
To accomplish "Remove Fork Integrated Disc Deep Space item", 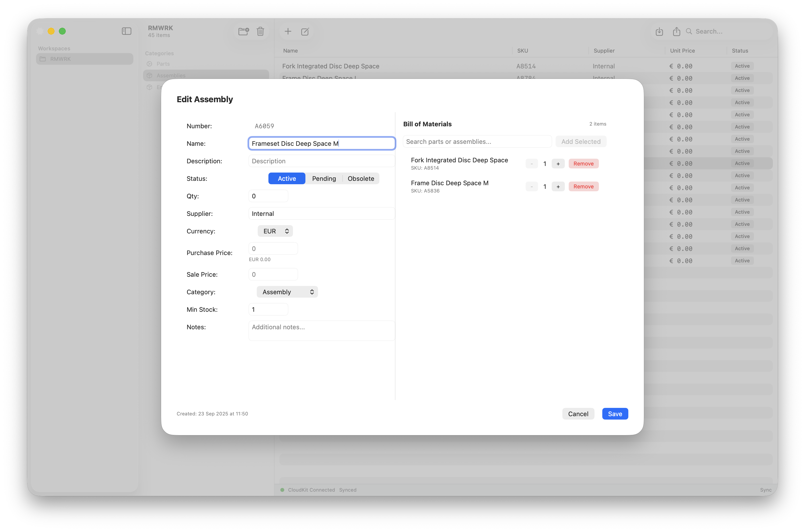I will pyautogui.click(x=583, y=164).
